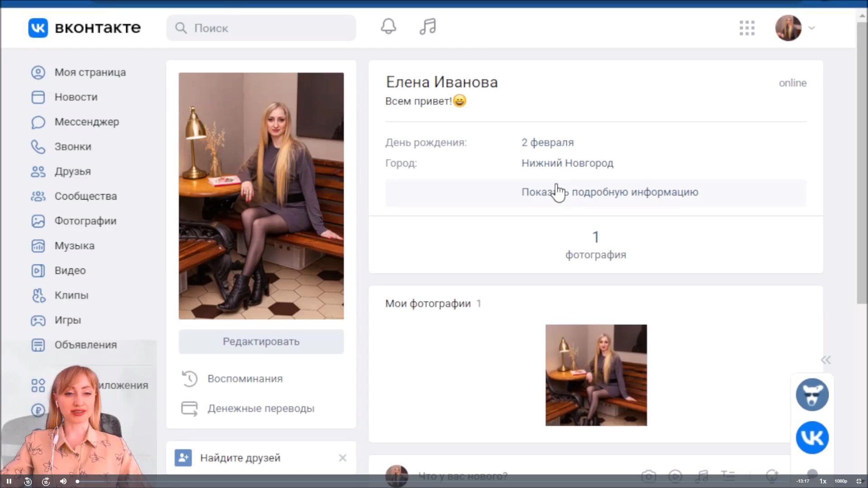
Task: Skip forward 15 seconds in video player
Action: click(46, 481)
